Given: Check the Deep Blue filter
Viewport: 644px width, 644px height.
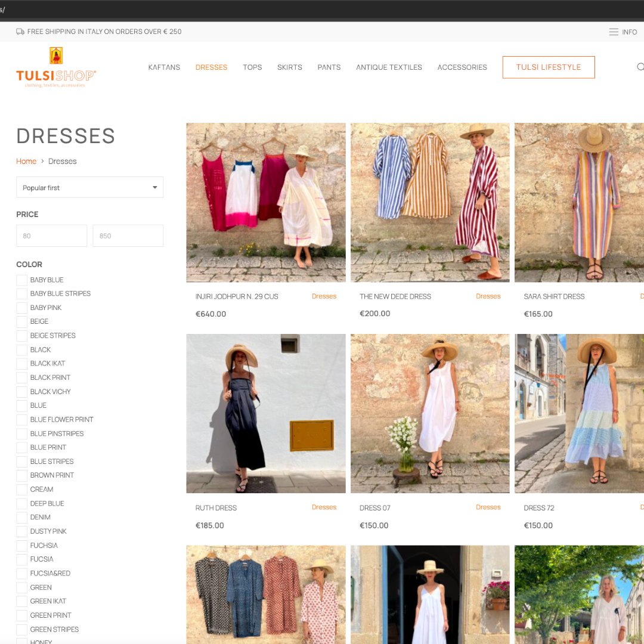Looking at the screenshot, I should coord(22,503).
